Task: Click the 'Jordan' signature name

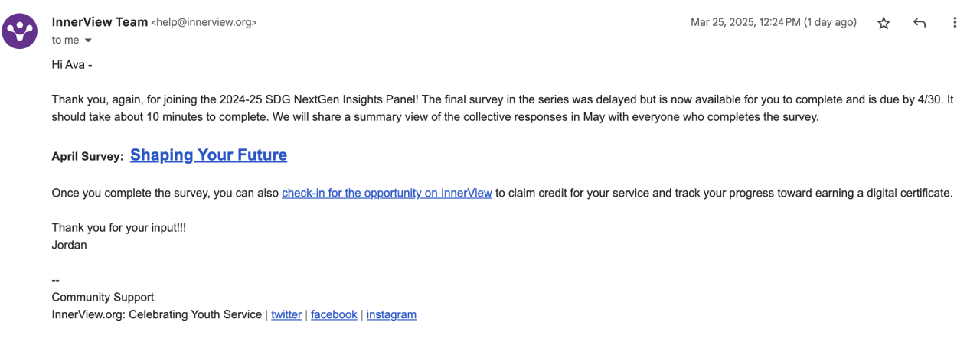Action: coord(69,245)
